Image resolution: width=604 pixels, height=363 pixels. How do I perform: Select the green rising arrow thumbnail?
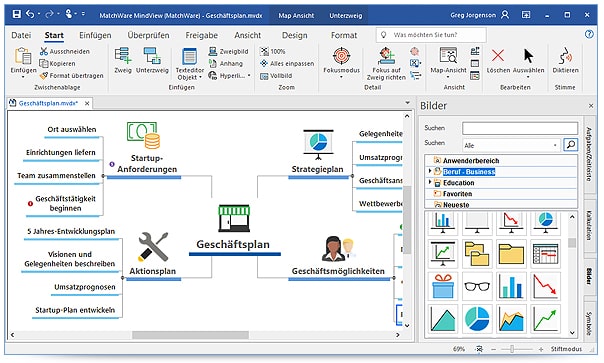coord(545,319)
